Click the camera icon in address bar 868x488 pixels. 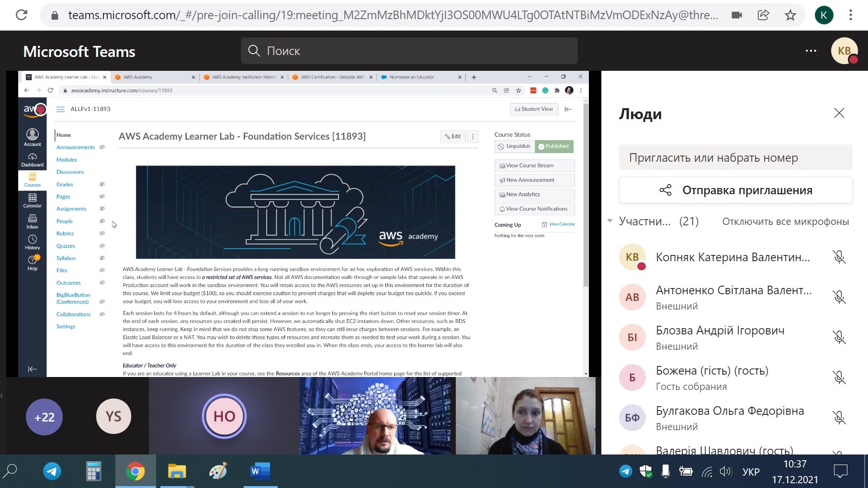pyautogui.click(x=737, y=15)
